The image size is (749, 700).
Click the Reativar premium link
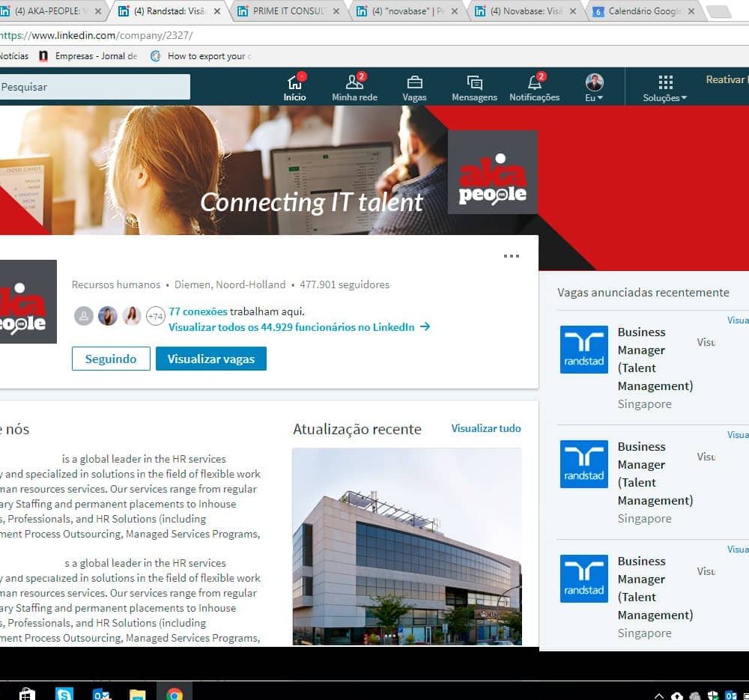coord(727,80)
